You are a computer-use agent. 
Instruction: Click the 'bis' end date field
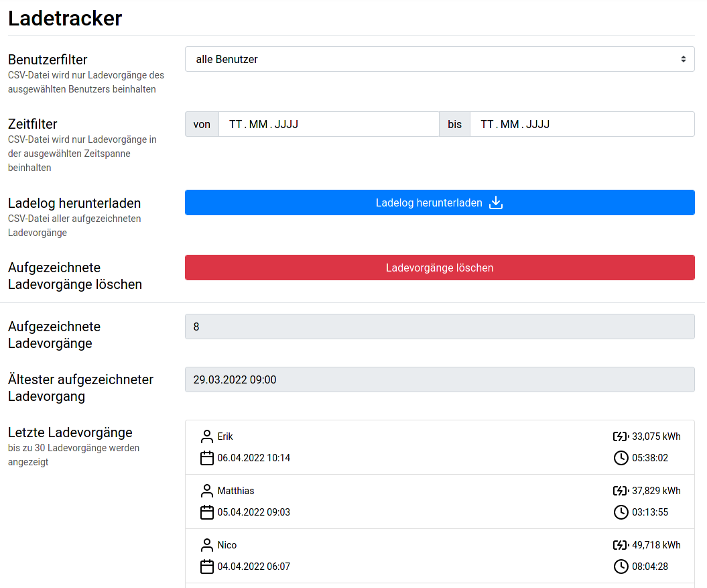point(582,124)
